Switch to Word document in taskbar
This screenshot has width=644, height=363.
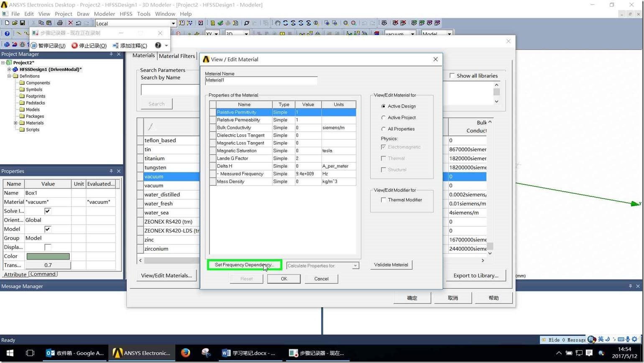(x=248, y=353)
